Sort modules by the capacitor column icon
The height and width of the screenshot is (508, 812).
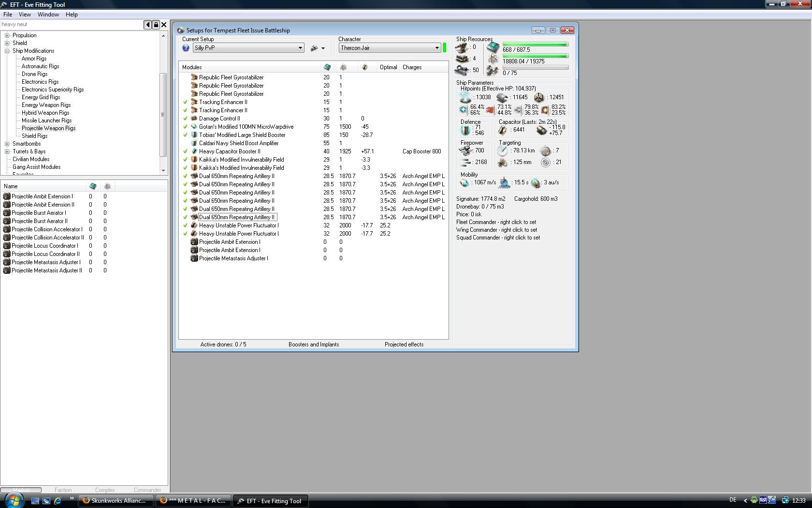click(365, 67)
